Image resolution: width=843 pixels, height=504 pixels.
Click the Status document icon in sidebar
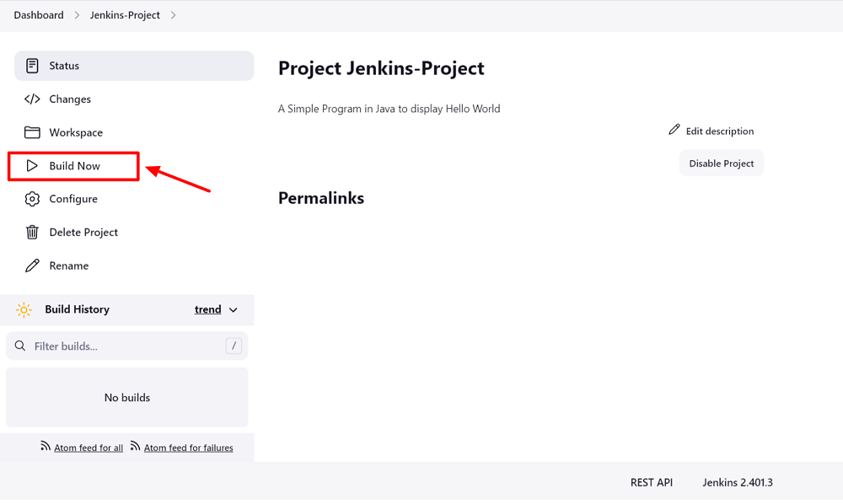coord(32,66)
